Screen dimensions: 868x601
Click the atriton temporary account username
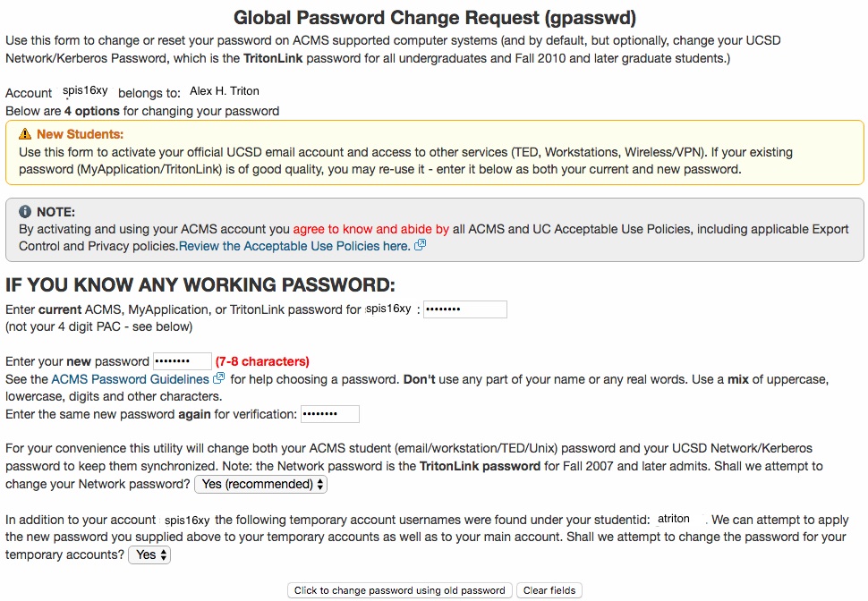coord(673,519)
